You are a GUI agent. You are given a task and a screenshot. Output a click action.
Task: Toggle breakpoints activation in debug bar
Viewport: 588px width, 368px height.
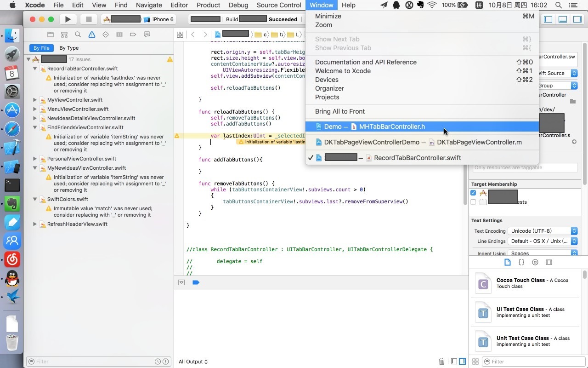point(196,282)
